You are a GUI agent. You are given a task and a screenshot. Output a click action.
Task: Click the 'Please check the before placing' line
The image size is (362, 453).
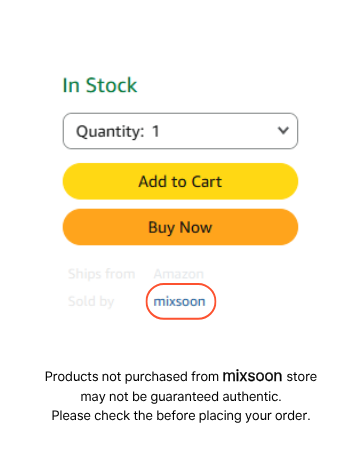[x=181, y=416]
